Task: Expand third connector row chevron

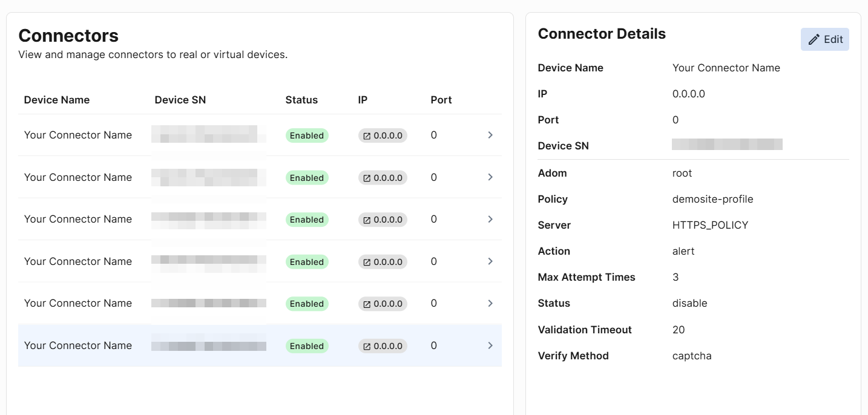Action: 490,219
